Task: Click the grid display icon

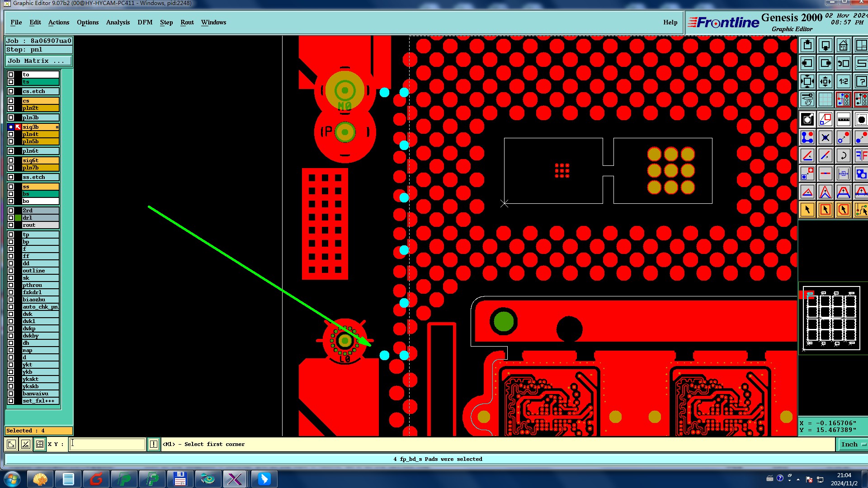Action: (825, 99)
